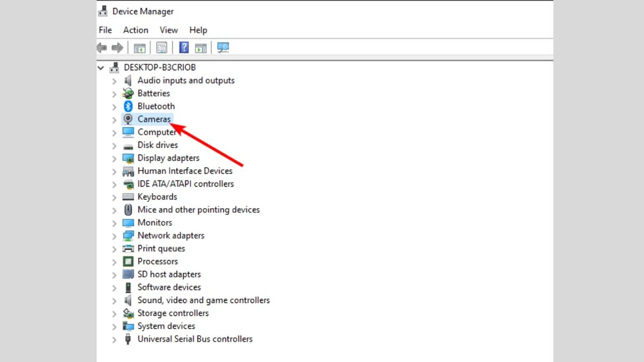Screen dimensions: 644x362
Task: Click the scan for hardware changes icon
Action: (223, 48)
